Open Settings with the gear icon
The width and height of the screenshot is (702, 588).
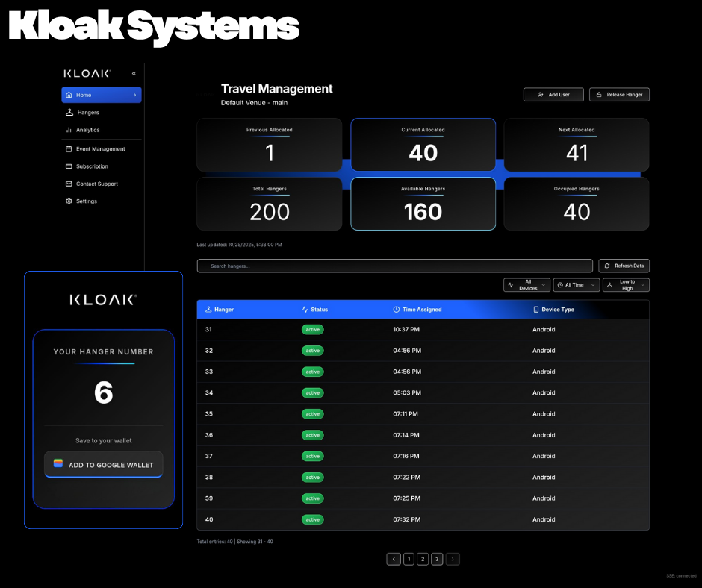(x=69, y=201)
